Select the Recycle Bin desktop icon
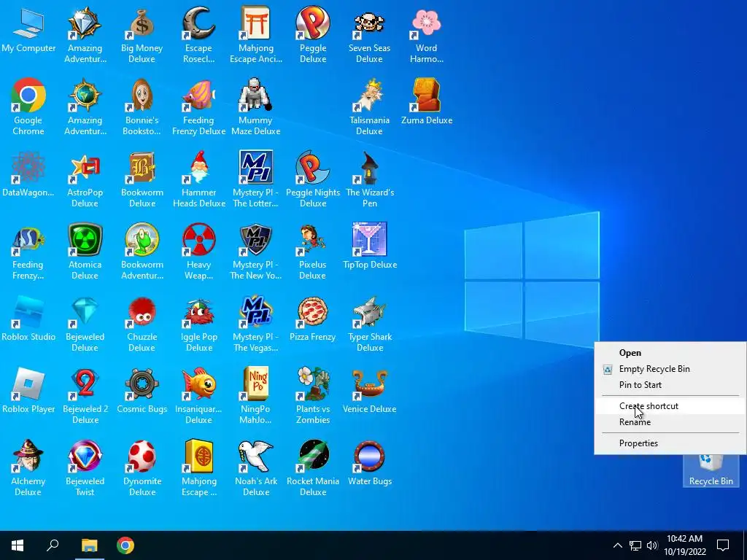Viewport: 747px width, 560px height. [x=711, y=471]
